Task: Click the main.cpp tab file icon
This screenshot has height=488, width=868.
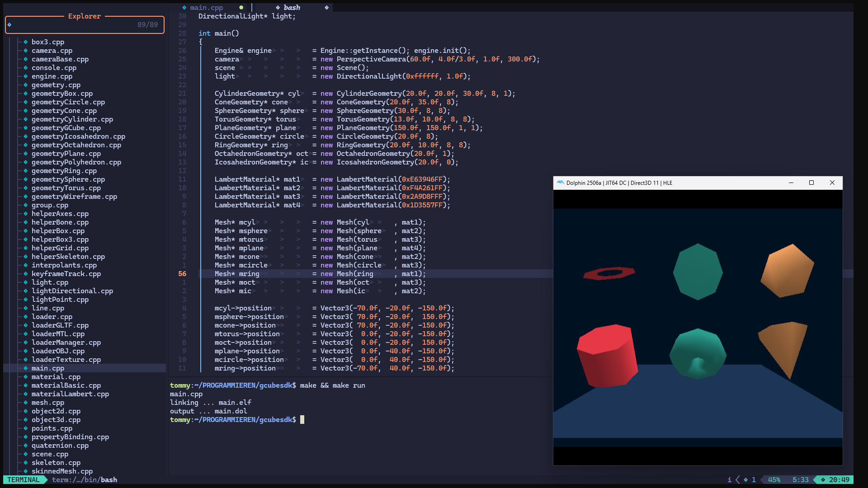Action: [184, 8]
